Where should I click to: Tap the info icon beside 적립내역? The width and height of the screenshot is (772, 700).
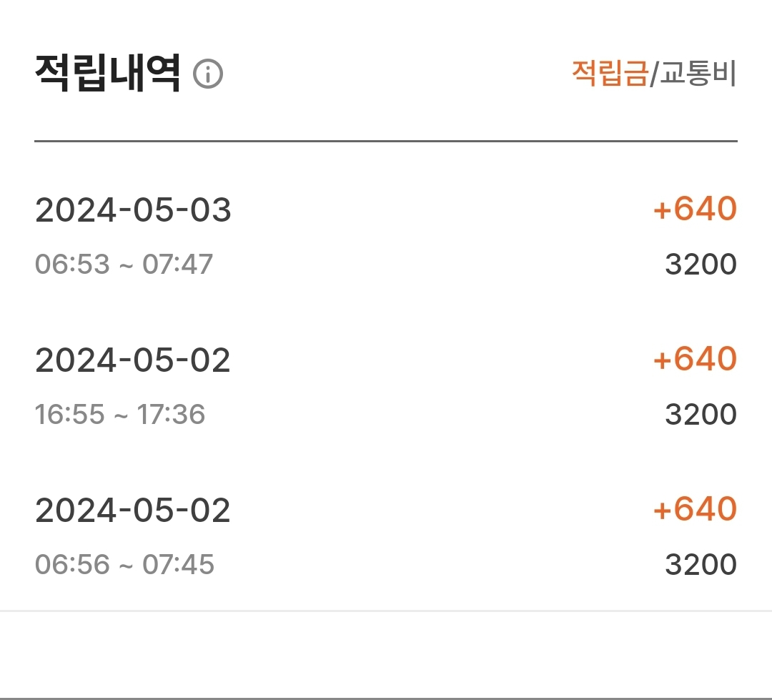point(208,74)
